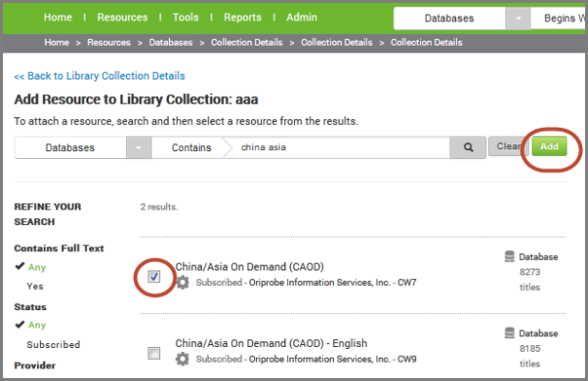Click the 2 results count text
Viewport: 588px width, 381px height.
tap(159, 206)
